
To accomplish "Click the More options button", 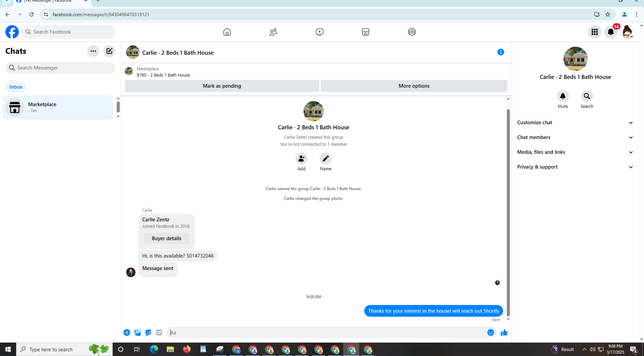I will coord(414,86).
